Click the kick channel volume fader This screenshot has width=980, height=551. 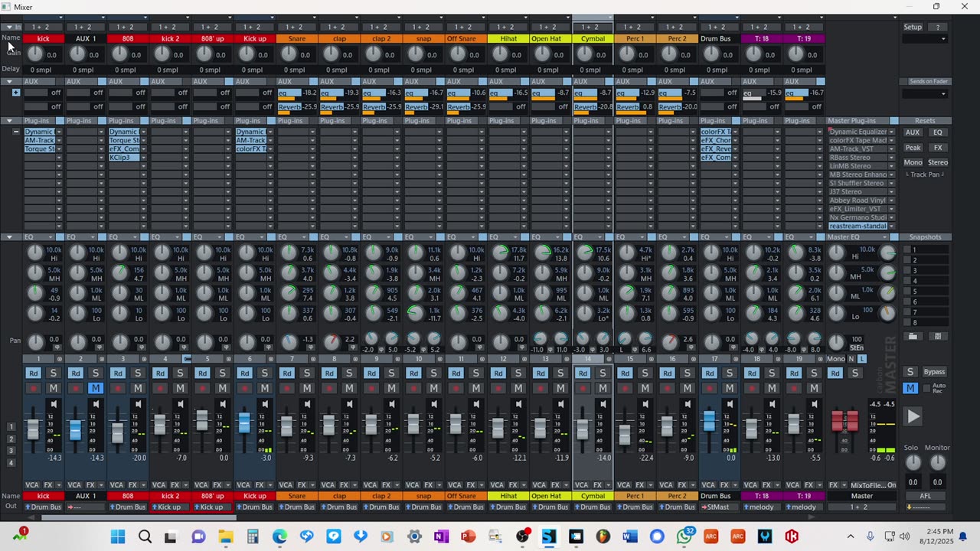coord(33,429)
